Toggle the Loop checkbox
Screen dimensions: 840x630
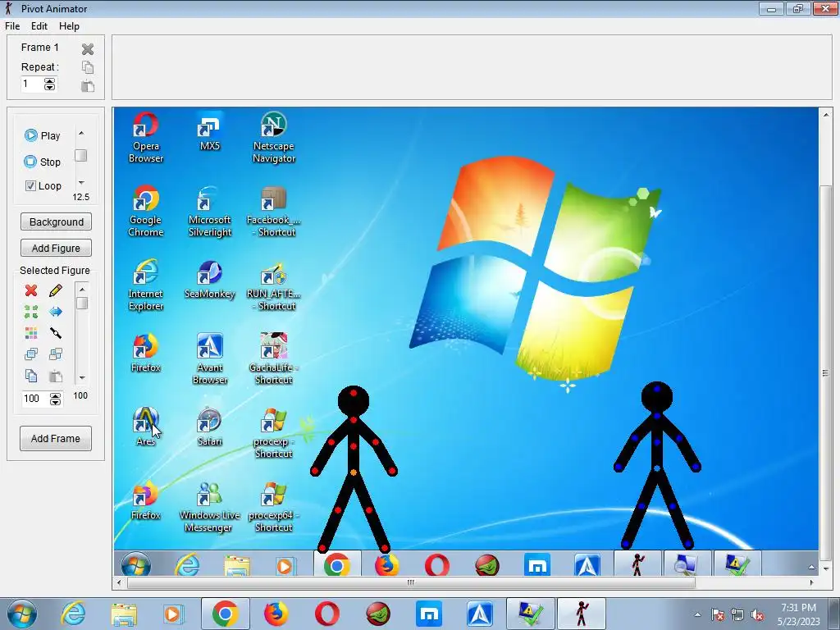pyautogui.click(x=30, y=186)
